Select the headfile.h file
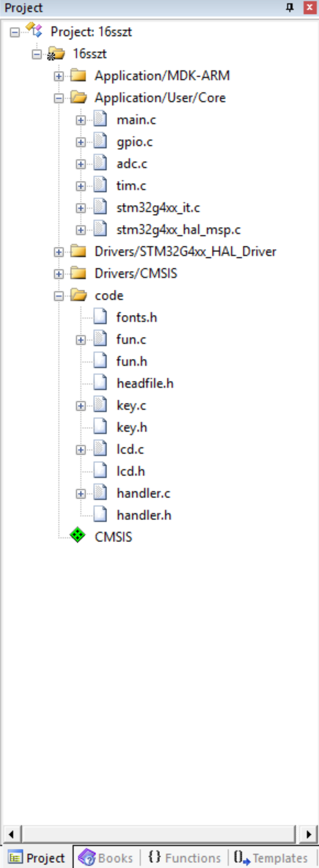Image resolution: width=319 pixels, height=868 pixels. (x=145, y=382)
